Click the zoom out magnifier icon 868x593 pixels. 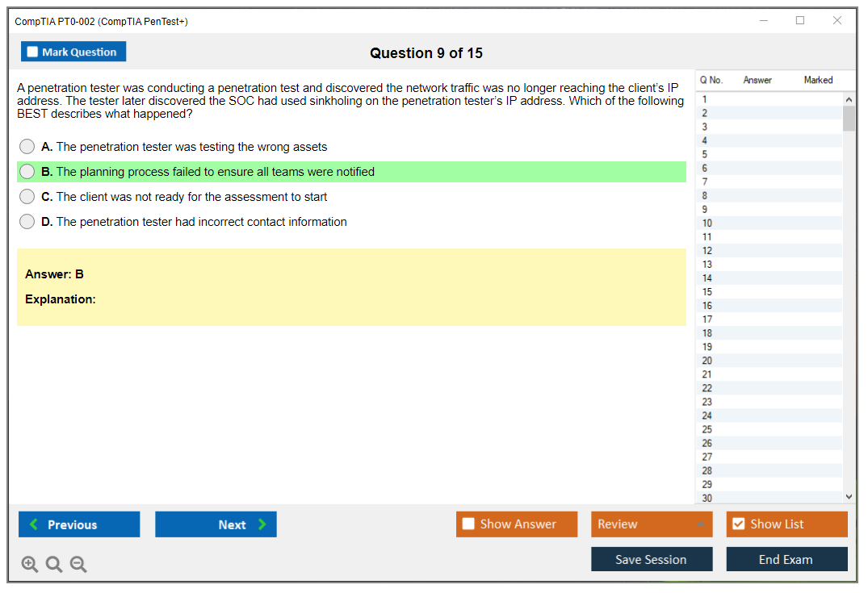click(x=78, y=565)
